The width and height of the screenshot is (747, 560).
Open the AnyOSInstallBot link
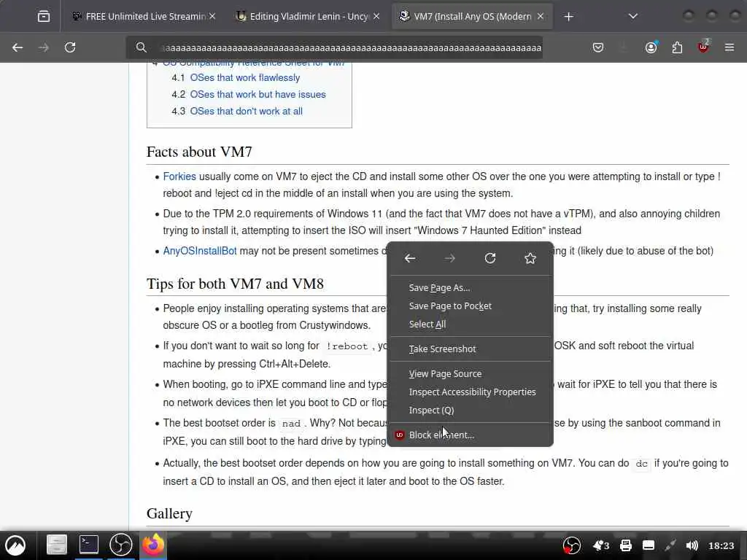pos(200,251)
